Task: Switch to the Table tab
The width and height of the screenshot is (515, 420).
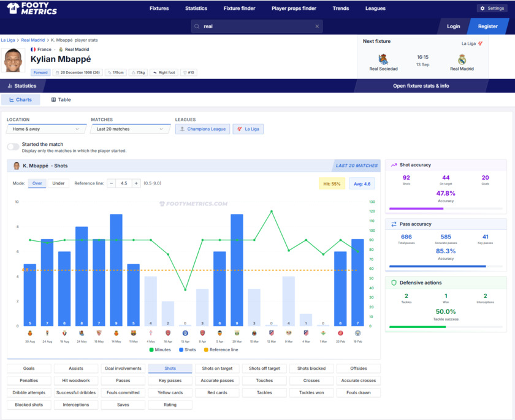Action: [x=61, y=99]
